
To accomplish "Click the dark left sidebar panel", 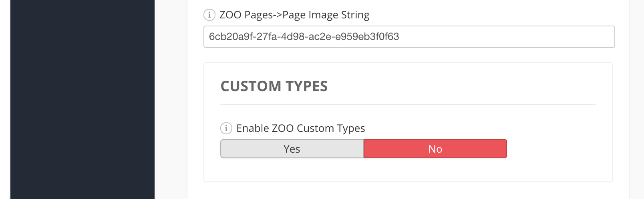I will [82, 100].
